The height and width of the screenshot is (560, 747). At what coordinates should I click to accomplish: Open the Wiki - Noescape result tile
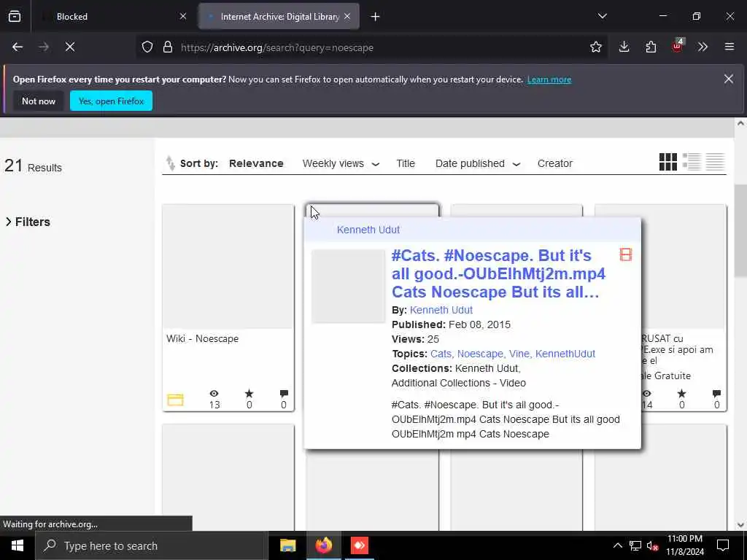click(x=228, y=308)
